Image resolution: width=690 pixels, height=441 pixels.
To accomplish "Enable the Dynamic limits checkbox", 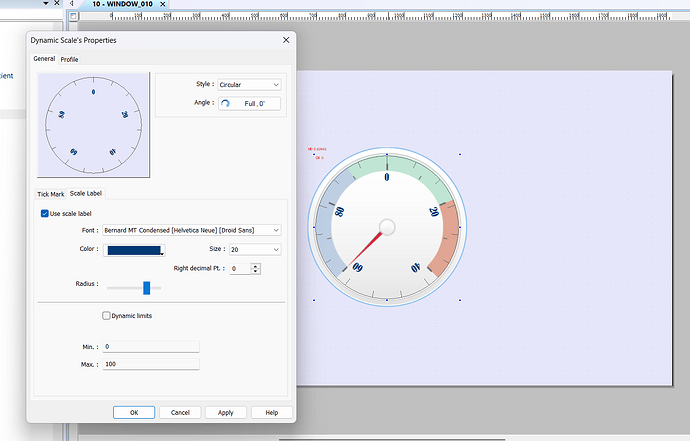I will [108, 315].
